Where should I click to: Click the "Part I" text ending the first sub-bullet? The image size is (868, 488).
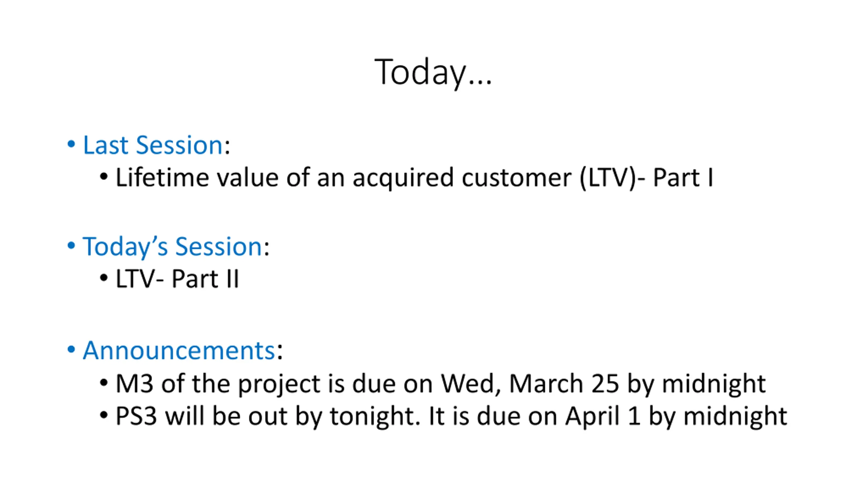pos(683,177)
